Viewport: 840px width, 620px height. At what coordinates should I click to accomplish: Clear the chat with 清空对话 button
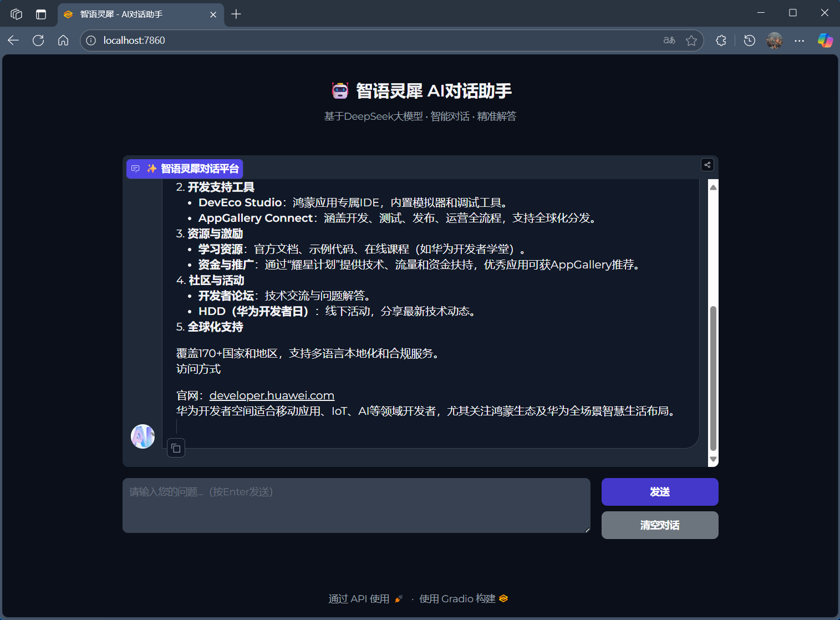(x=660, y=525)
